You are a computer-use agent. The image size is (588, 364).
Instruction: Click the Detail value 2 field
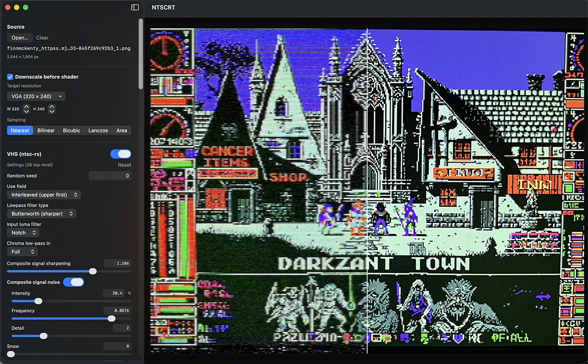[122, 328]
